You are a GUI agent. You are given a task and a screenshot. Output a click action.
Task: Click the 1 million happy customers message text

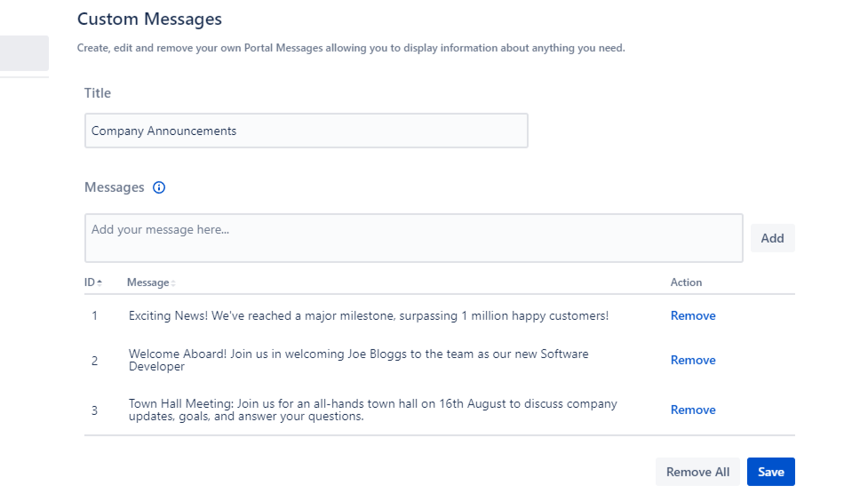(368, 315)
